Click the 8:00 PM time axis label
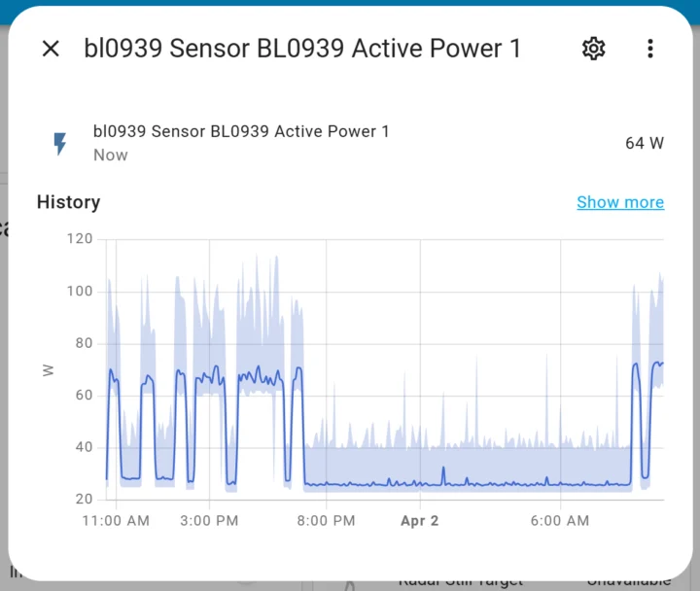Viewport: 700px width, 591px height. (326, 521)
